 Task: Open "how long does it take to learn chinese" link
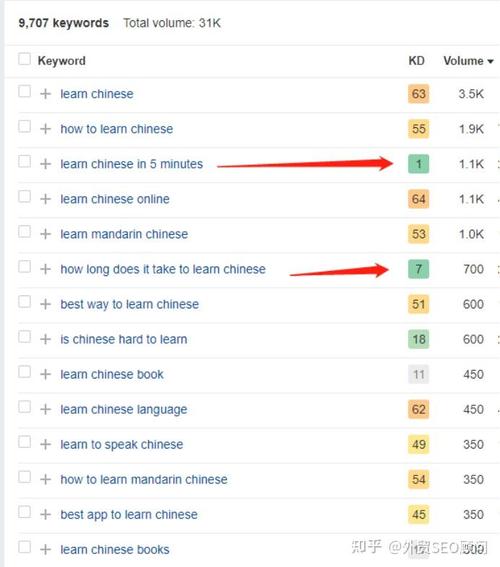tap(163, 269)
